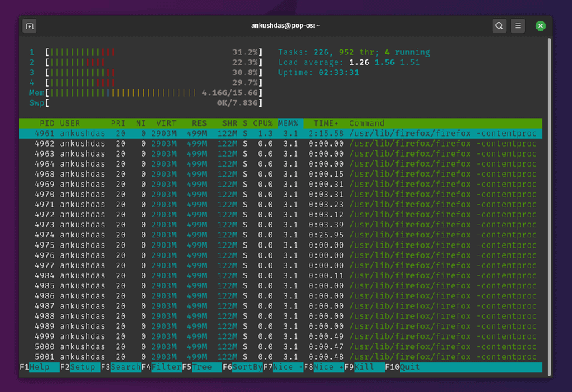Select process row with PID 4974

click(280, 235)
